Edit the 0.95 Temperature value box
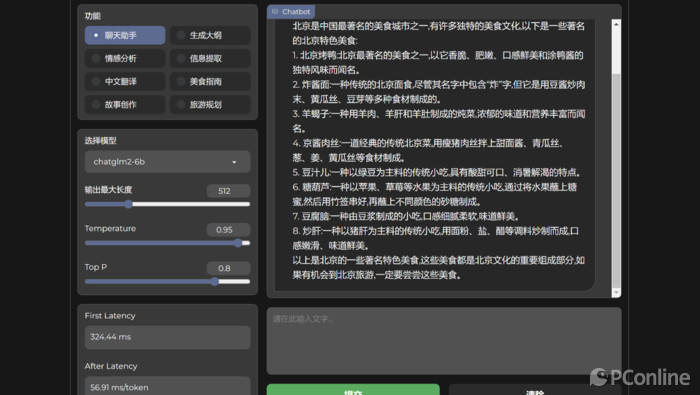The image size is (700, 395). [228, 229]
